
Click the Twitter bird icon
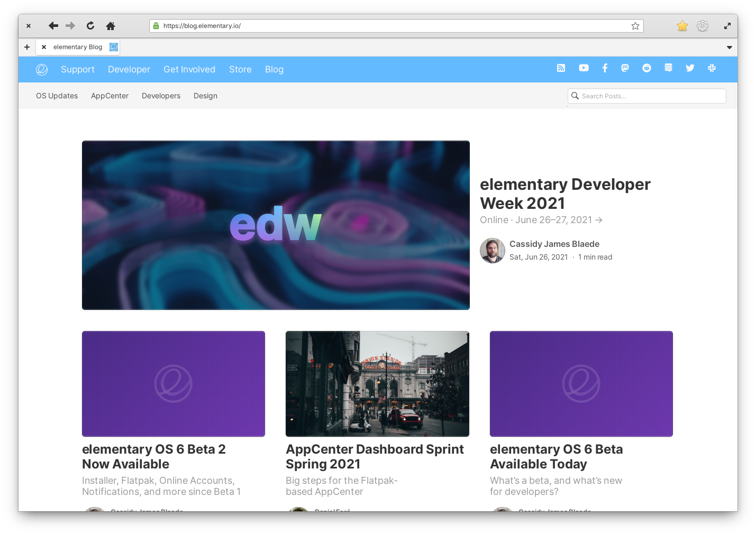pyautogui.click(x=690, y=68)
